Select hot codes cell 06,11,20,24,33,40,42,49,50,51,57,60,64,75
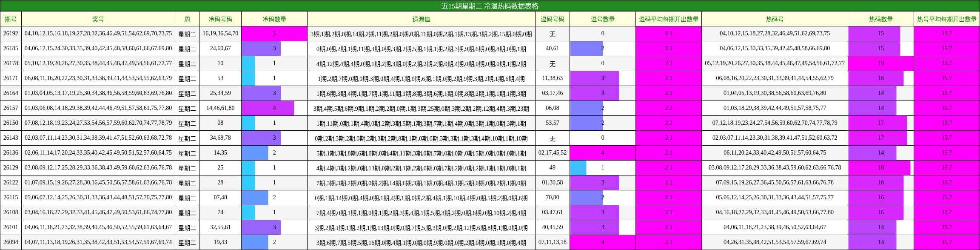 tap(775, 153)
